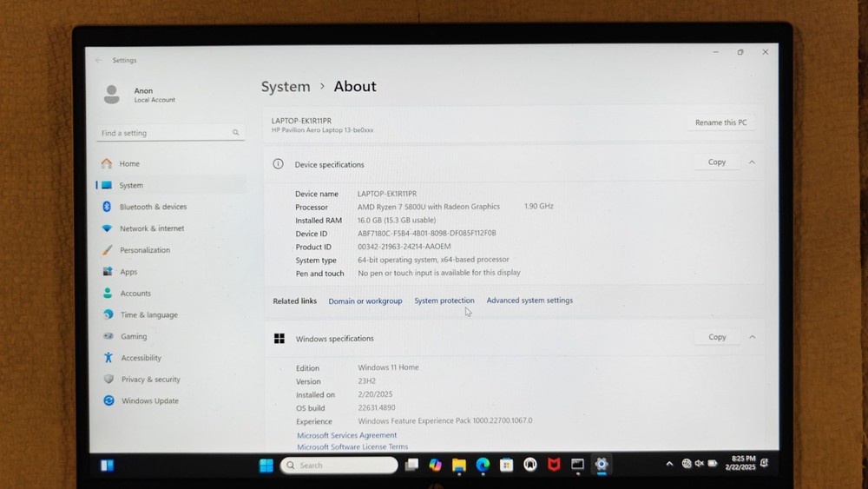Click the Settings back arrow
The height and width of the screenshot is (489, 868).
[x=99, y=60]
